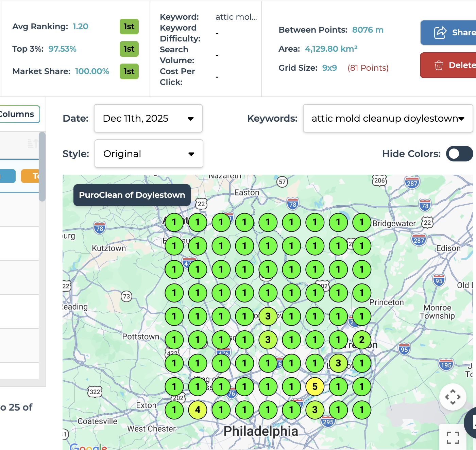
Task: Click the trash icon on the Delete button
Action: 439,65
